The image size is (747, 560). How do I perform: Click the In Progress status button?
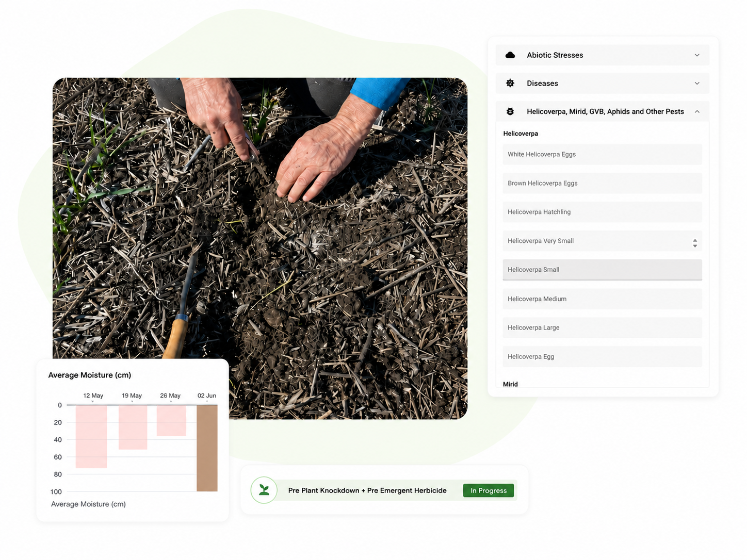[489, 490]
